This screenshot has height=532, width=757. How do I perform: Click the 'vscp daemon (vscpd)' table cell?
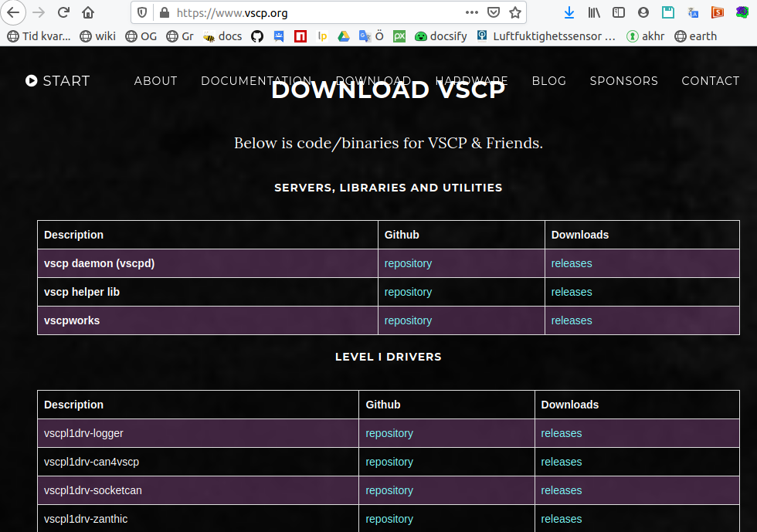click(208, 263)
